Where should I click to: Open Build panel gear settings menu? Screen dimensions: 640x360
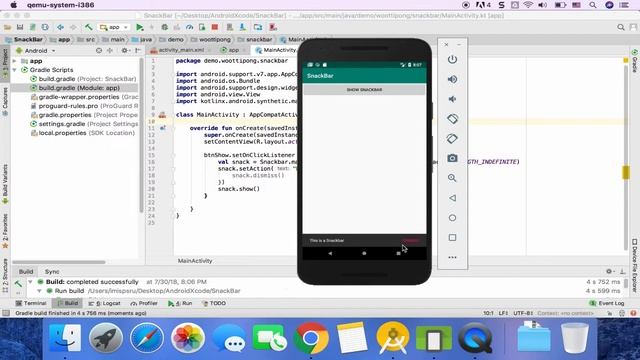point(609,271)
